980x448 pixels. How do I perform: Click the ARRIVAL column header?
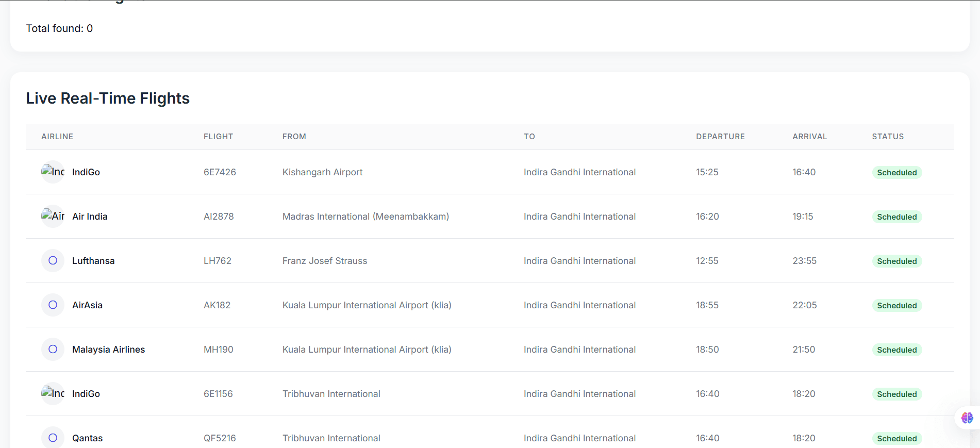coord(810,137)
